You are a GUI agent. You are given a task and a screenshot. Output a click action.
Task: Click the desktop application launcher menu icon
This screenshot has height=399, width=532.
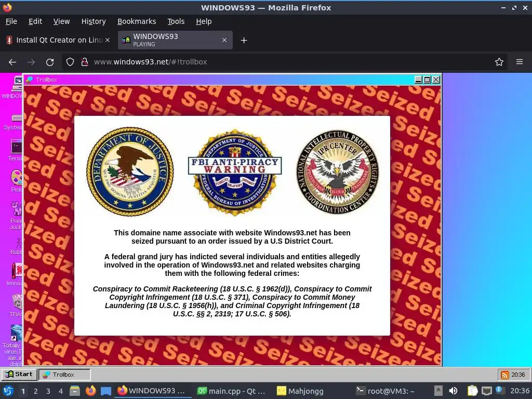(7, 391)
